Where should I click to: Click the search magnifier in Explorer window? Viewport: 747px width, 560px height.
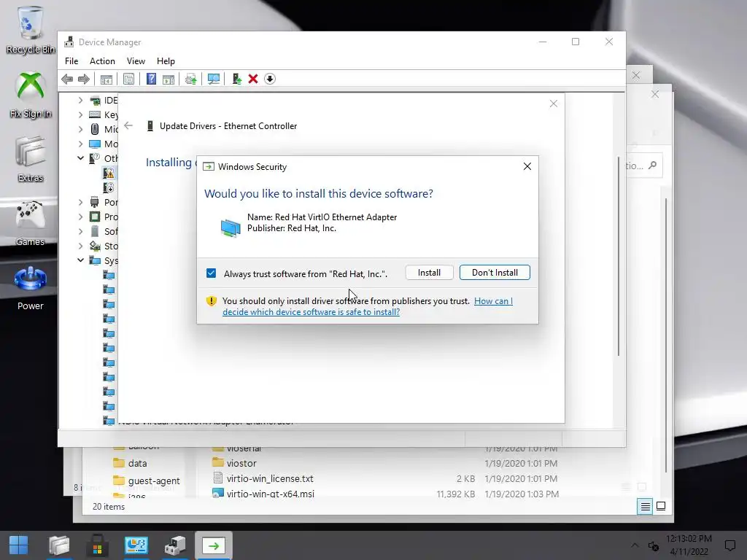(653, 166)
